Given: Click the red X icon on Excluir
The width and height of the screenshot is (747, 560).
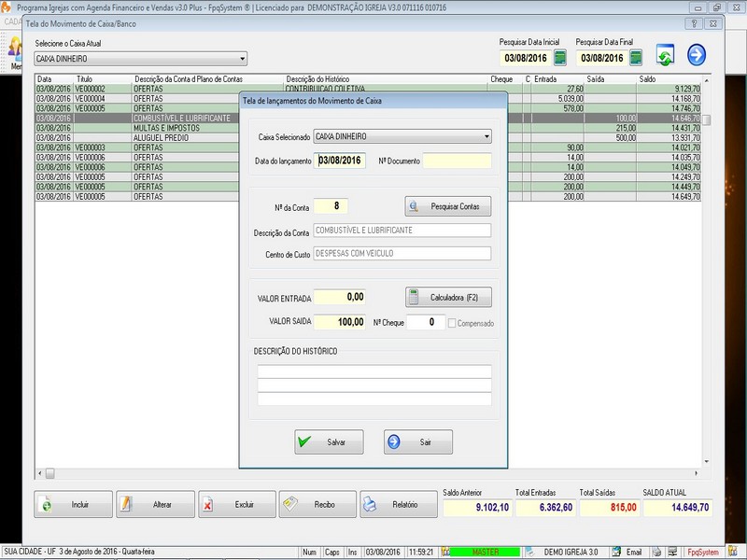Looking at the screenshot, I should 207,505.
